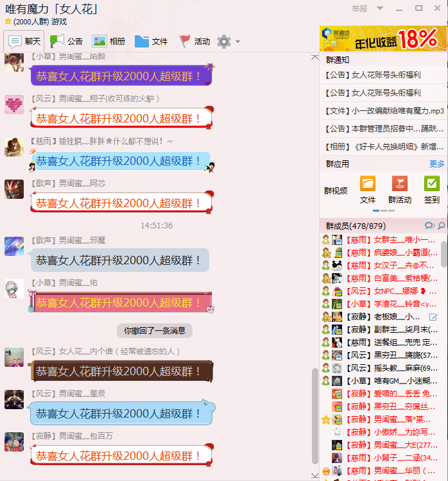Screen dimensions: 448x481
Task: Switch to the 相册 album tab
Action: click(x=108, y=41)
